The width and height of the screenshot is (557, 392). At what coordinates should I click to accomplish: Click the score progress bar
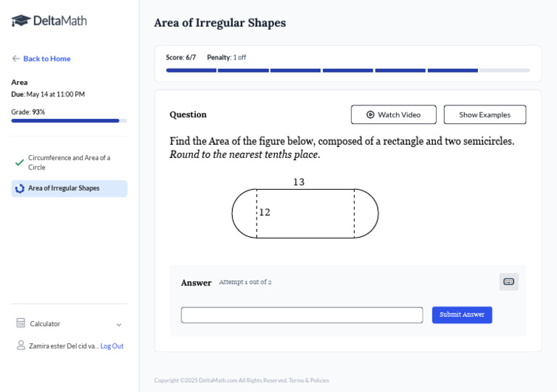(347, 70)
